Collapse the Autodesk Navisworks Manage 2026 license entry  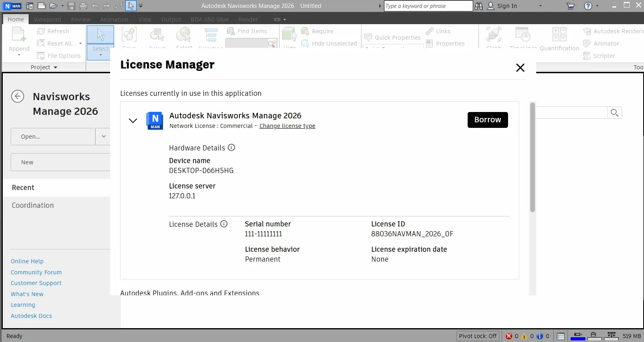[x=133, y=120]
